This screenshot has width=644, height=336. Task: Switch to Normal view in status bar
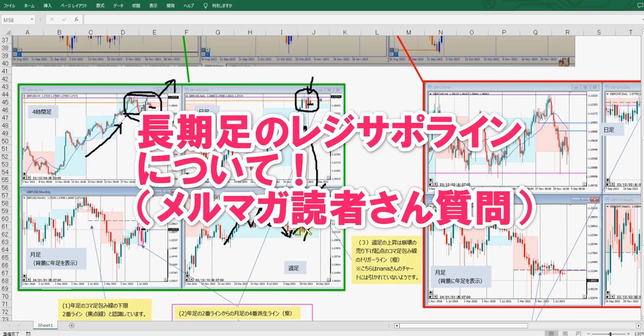click(551, 334)
